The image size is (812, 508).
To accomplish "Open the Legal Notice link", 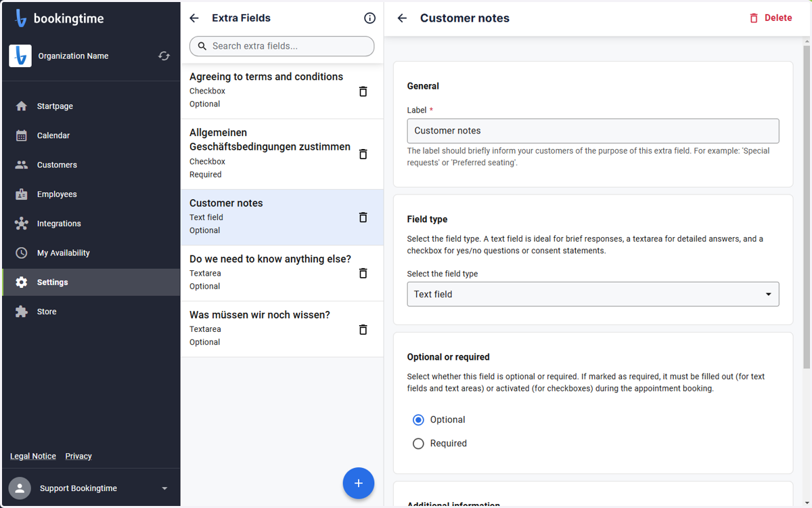I will [33, 456].
